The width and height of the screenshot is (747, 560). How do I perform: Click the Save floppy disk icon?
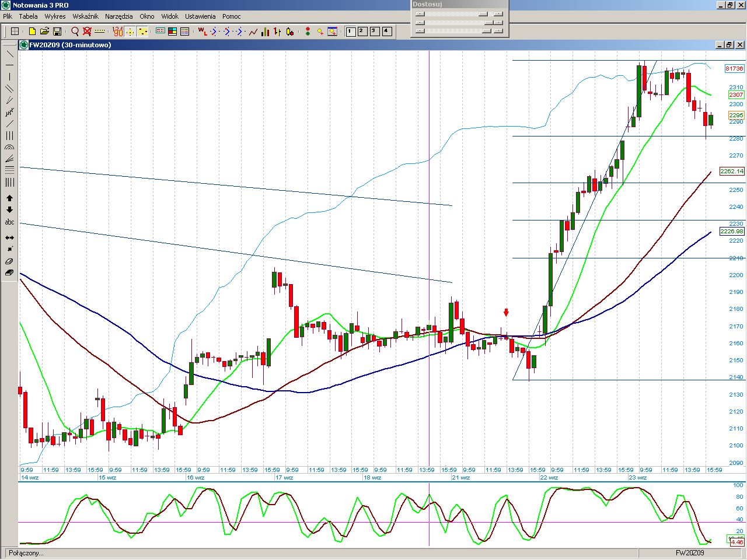point(57,31)
